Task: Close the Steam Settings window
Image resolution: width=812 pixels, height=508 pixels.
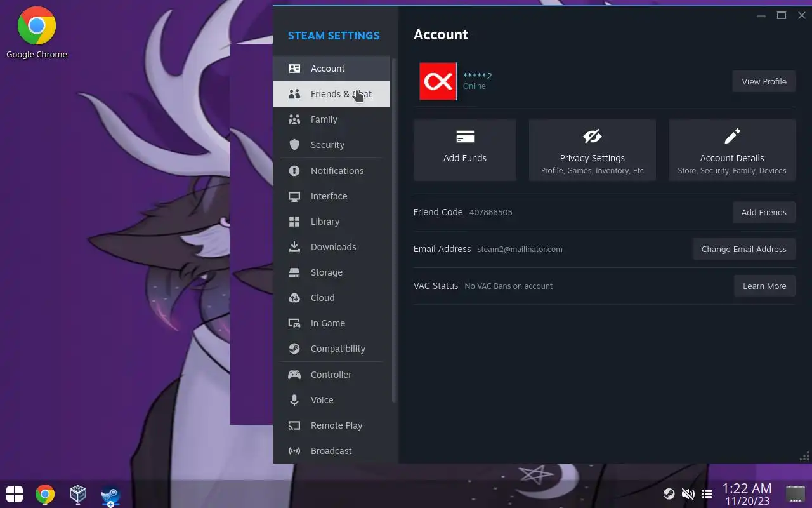Action: click(x=801, y=15)
